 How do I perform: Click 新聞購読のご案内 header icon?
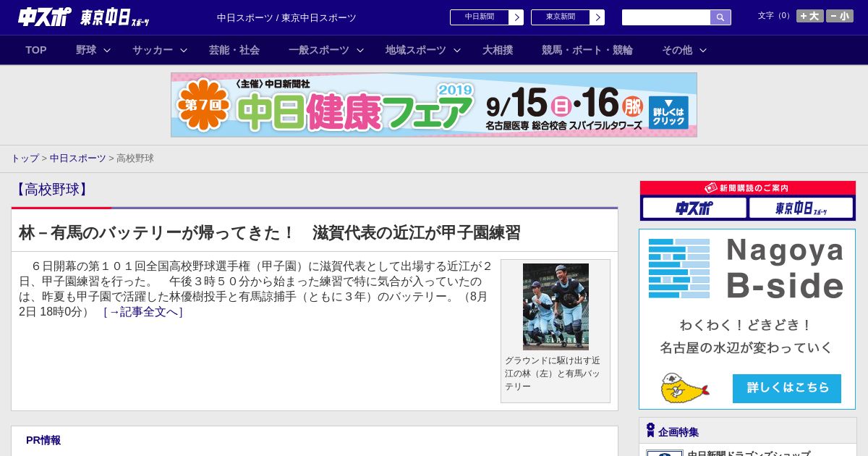(x=711, y=187)
